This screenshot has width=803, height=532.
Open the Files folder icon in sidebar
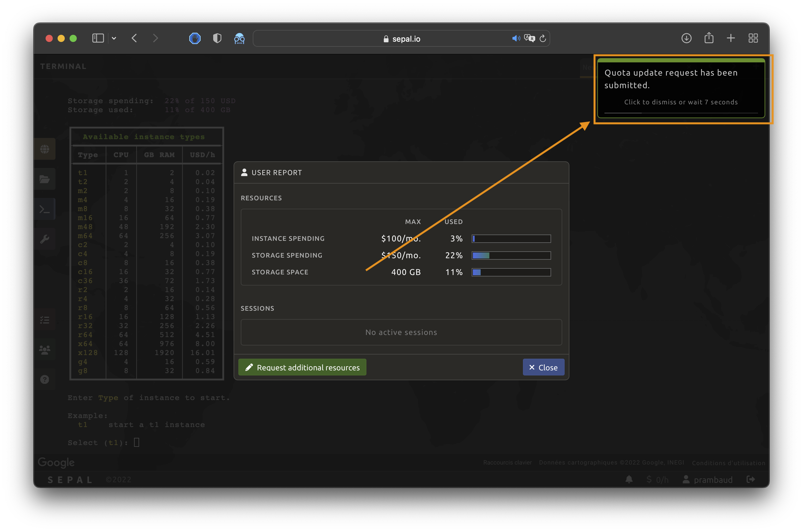pyautogui.click(x=44, y=179)
